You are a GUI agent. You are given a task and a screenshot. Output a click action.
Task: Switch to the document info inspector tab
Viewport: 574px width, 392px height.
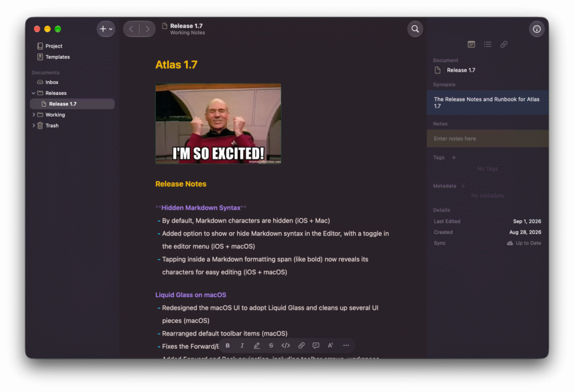471,44
